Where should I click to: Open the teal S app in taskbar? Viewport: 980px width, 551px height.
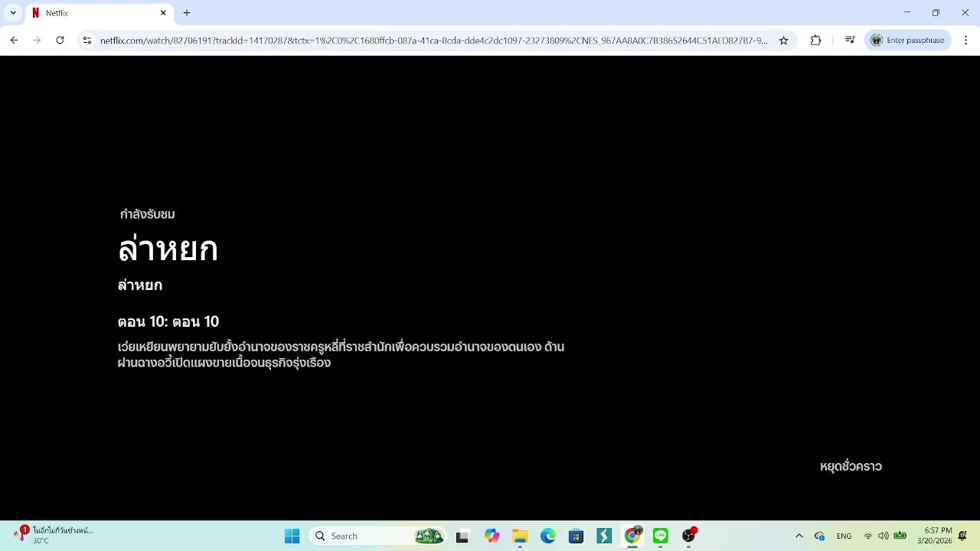click(x=604, y=536)
